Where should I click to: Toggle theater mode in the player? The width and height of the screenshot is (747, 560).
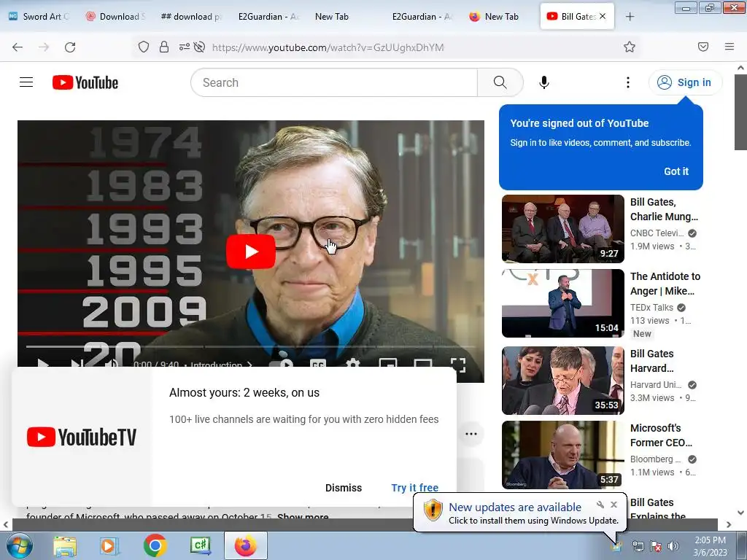(x=423, y=365)
